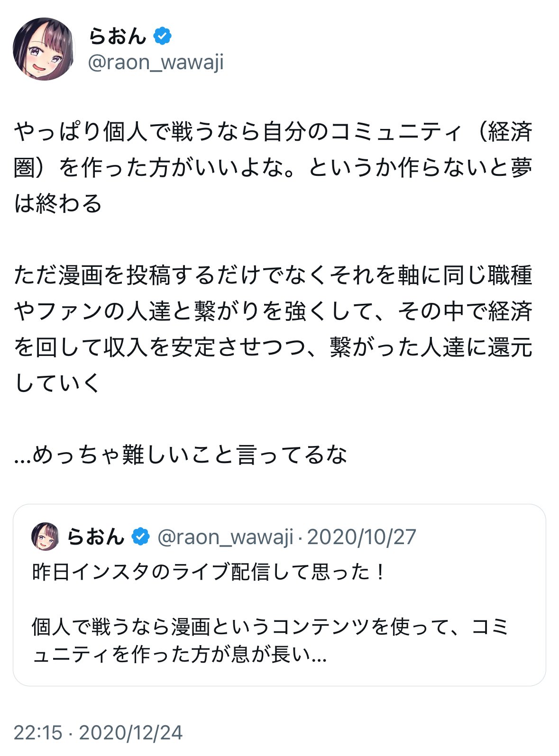Click the closing line …めっちゃ難しいこと言ってるな
The height and width of the screenshot is (756, 559).
tap(180, 455)
